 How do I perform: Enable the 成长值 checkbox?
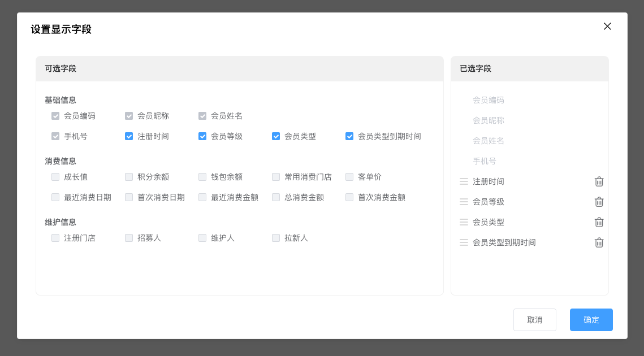55,177
